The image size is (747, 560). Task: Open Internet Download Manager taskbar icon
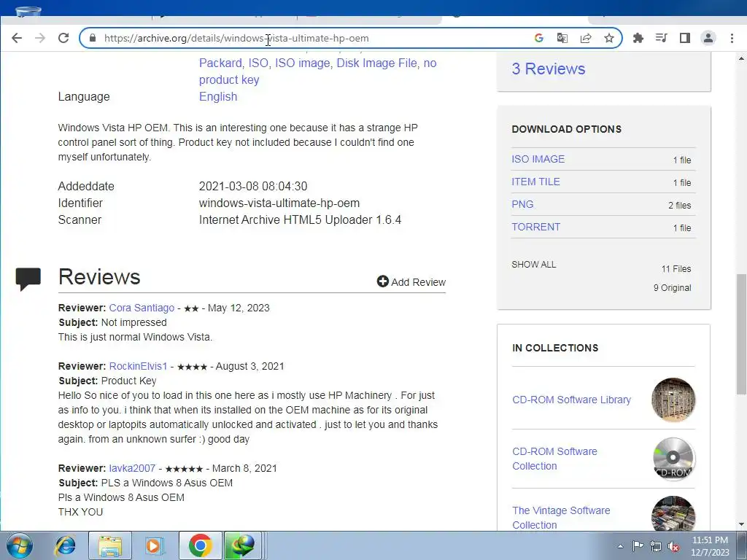[x=242, y=545]
